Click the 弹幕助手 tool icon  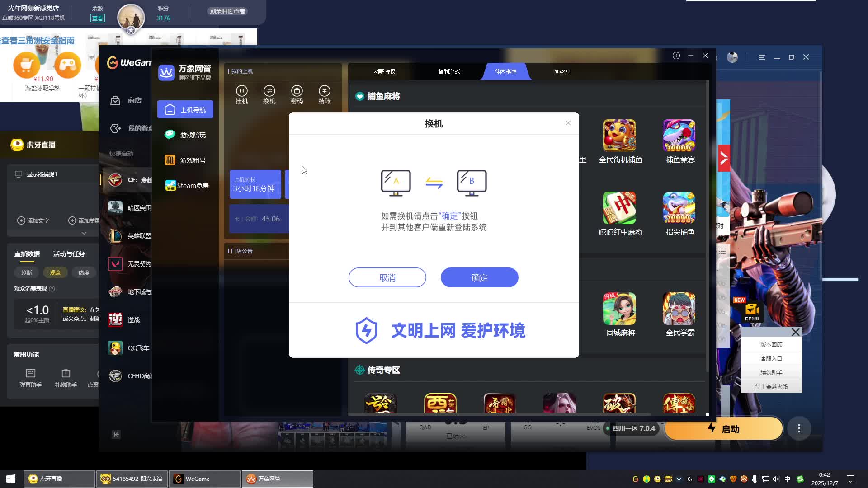[x=30, y=373]
